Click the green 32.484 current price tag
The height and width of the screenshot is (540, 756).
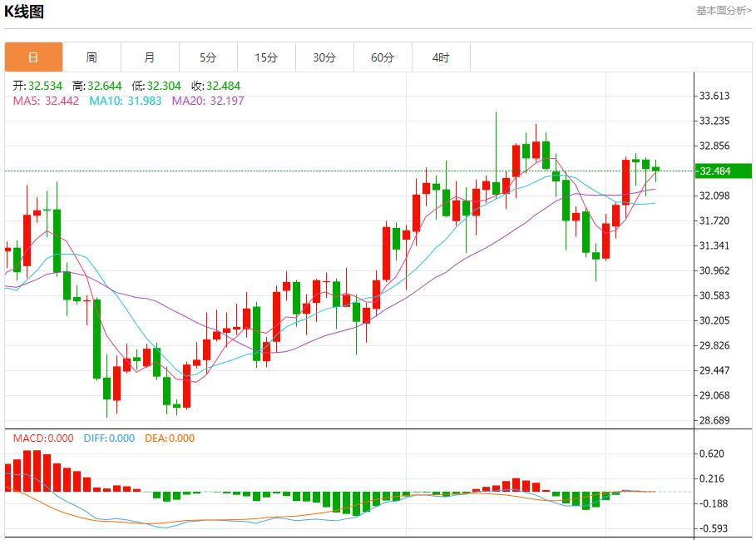pos(714,171)
